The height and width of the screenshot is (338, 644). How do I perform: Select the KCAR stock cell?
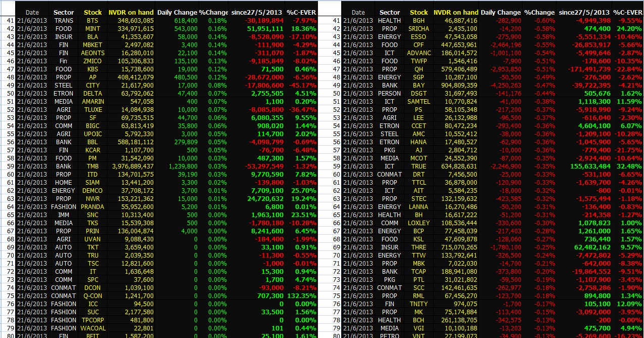coord(93,150)
